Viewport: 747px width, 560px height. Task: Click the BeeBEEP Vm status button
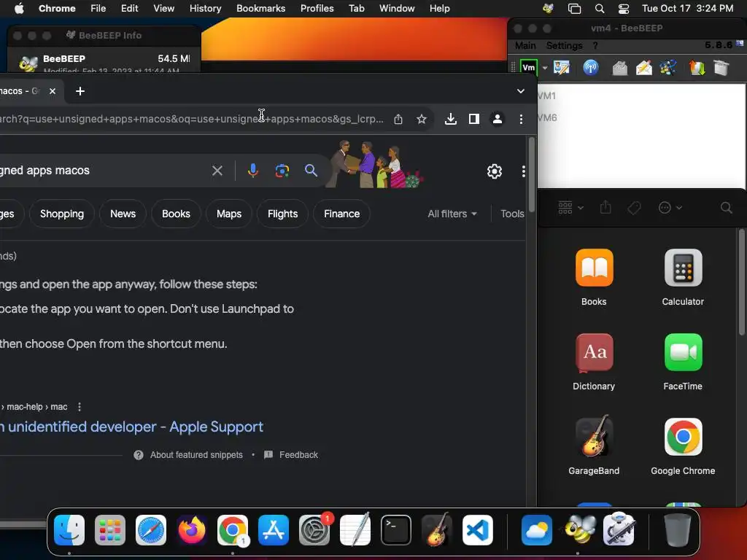click(528, 68)
